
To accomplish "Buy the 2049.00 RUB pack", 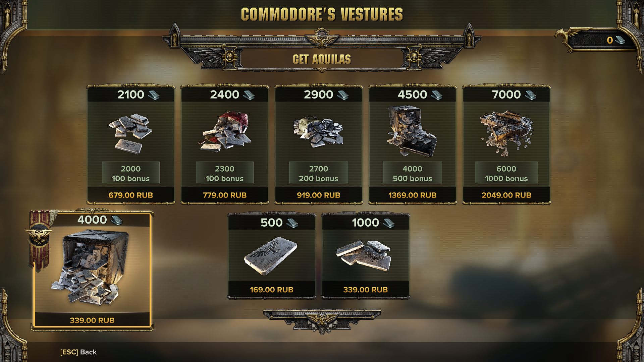I will (x=506, y=195).
